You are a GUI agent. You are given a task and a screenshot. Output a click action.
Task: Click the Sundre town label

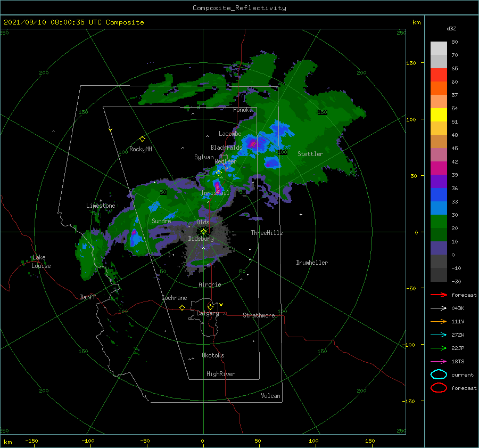(161, 221)
